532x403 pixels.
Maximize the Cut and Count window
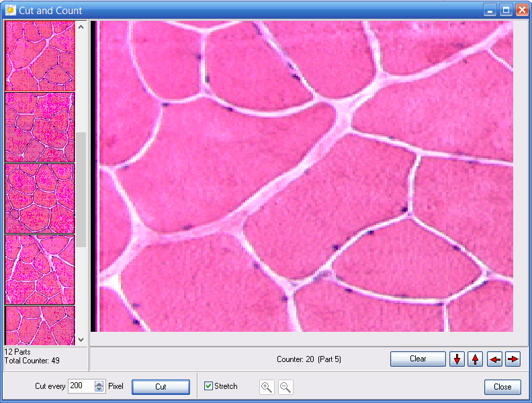click(x=506, y=10)
